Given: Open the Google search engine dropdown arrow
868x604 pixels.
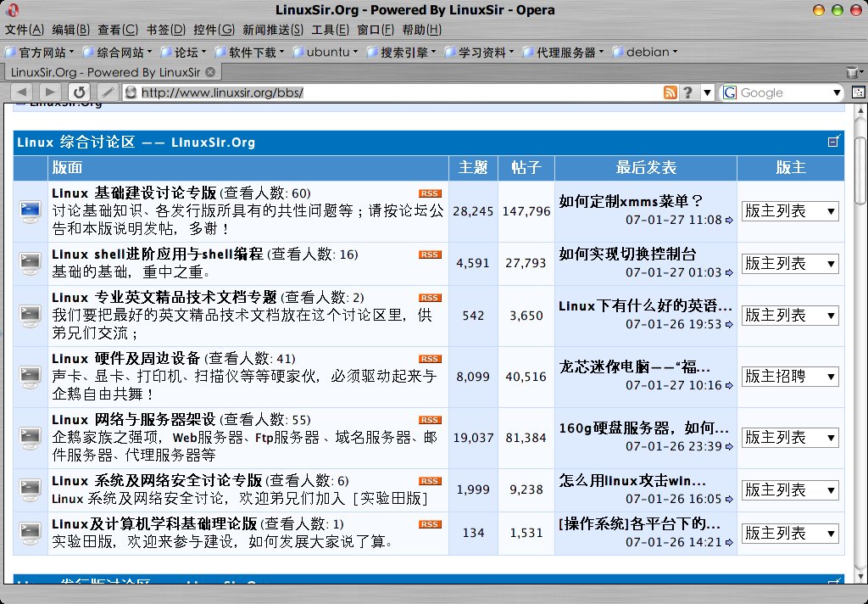Looking at the screenshot, I should (837, 92).
